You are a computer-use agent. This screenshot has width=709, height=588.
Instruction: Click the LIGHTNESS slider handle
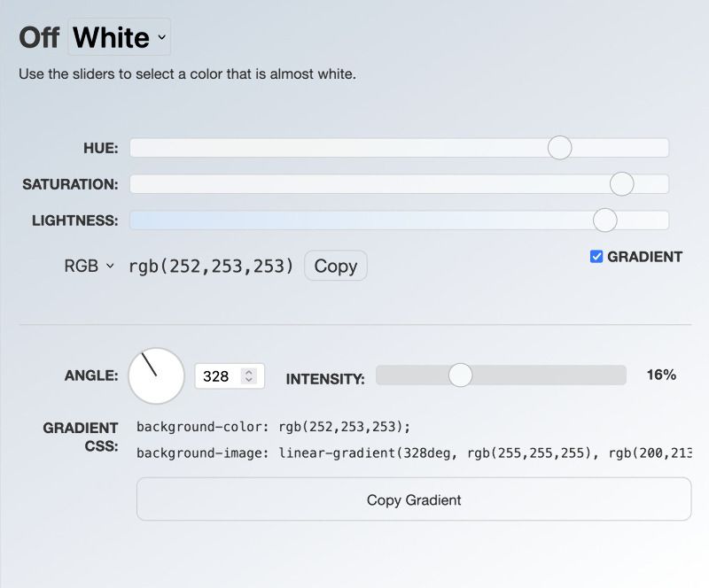[x=605, y=219]
